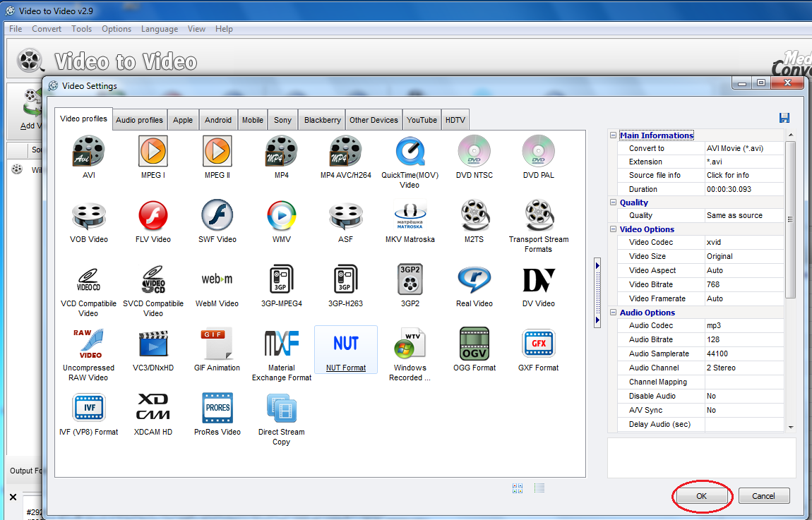Open the Convert menu
This screenshot has height=520, width=812.
(47, 29)
